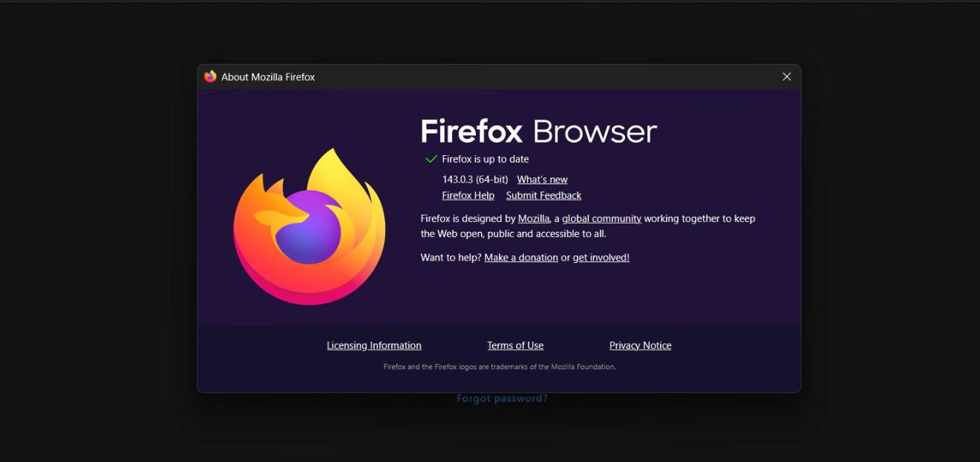This screenshot has height=462, width=980.
Task: Click the Firefox Browser heading
Action: (x=538, y=131)
